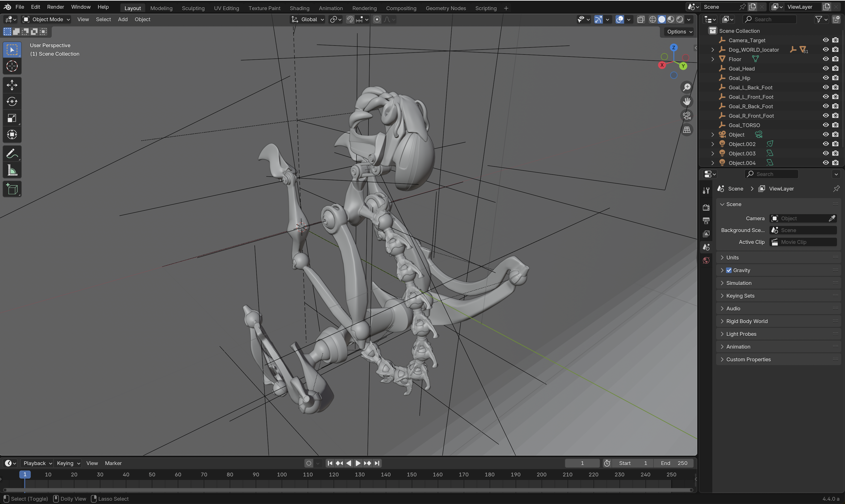Toggle camera view in viewport

(x=687, y=116)
